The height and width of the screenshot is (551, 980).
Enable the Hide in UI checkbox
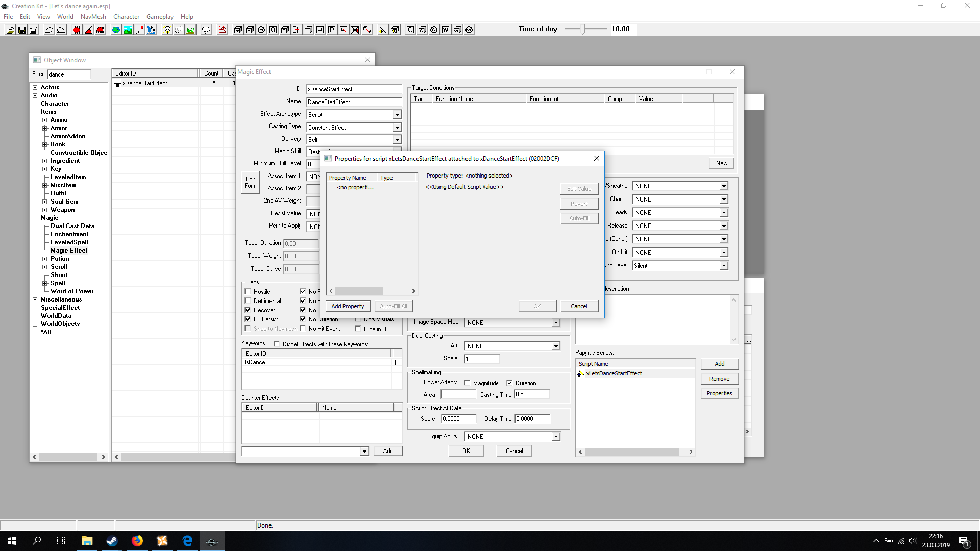click(358, 329)
